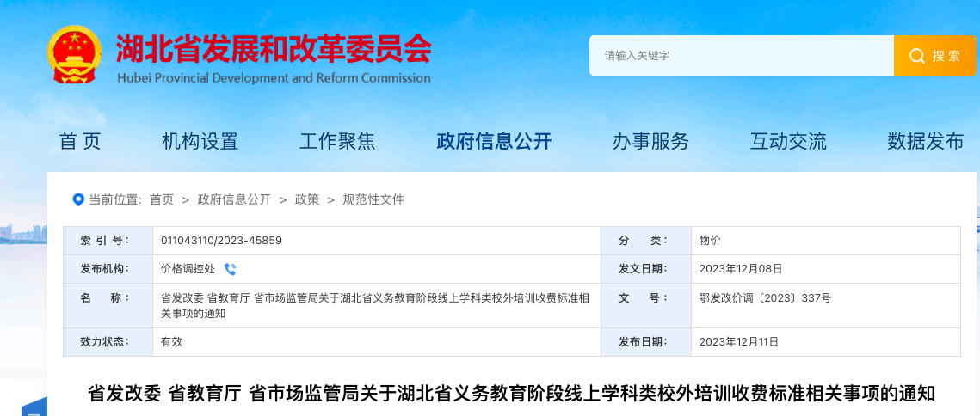This screenshot has width=980, height=416.
Task: Click 规范性文件 breadcrumb link
Action: (x=373, y=199)
